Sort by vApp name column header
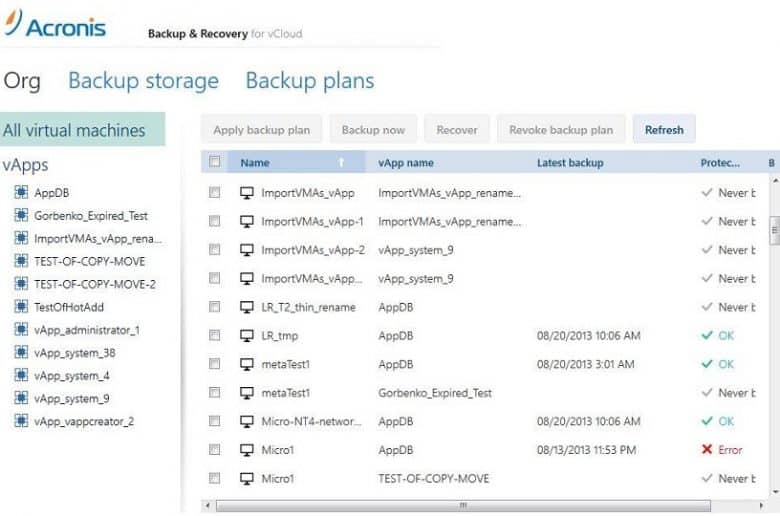 pyautogui.click(x=406, y=163)
